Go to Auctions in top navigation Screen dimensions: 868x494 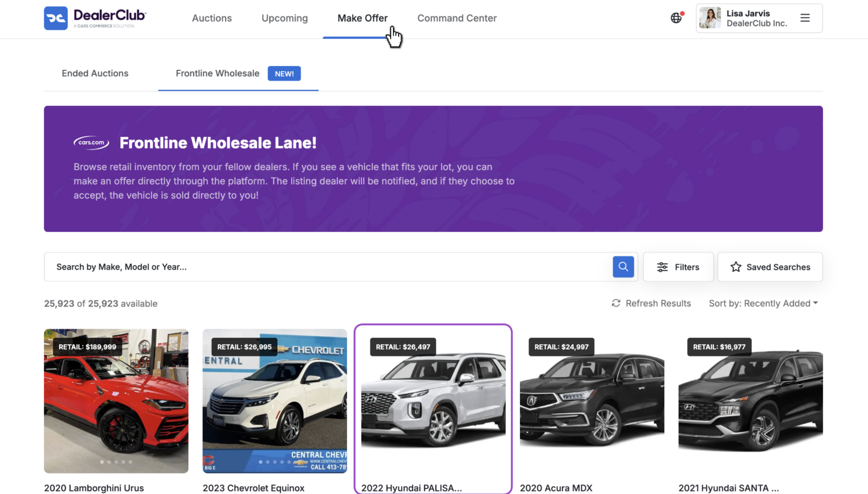[212, 18]
